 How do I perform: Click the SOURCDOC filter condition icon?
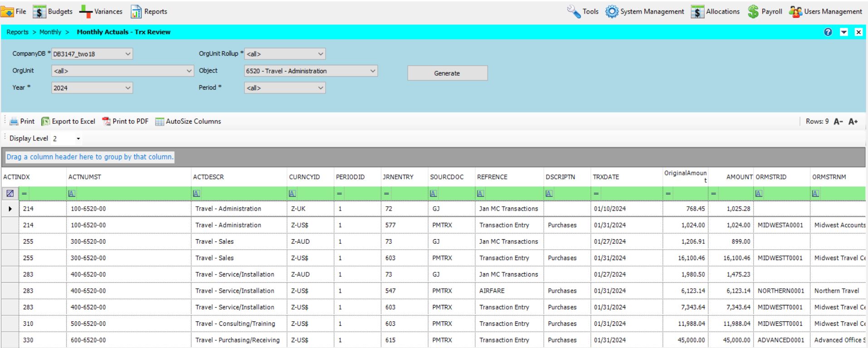[x=433, y=193]
